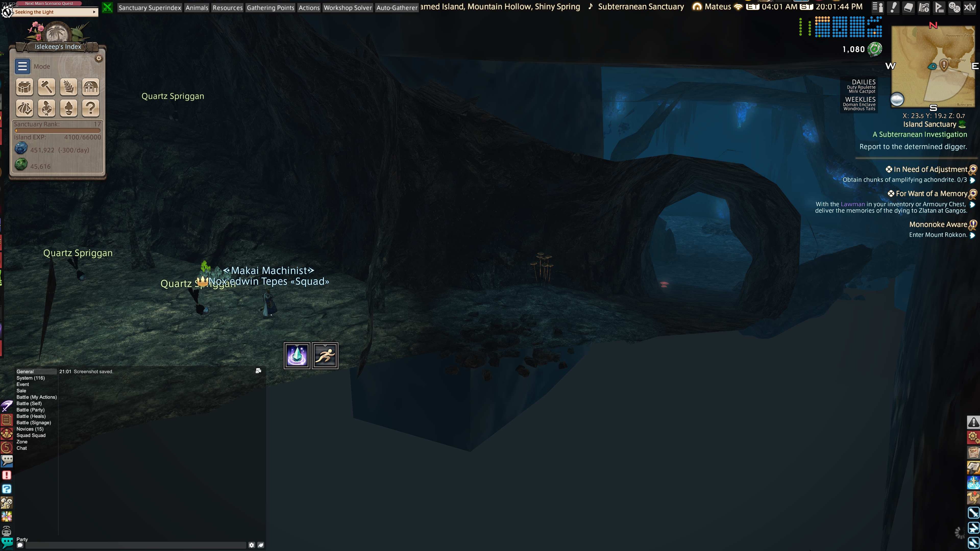Switch to the Workshop Solver tab
980x551 pixels.
[x=347, y=8]
